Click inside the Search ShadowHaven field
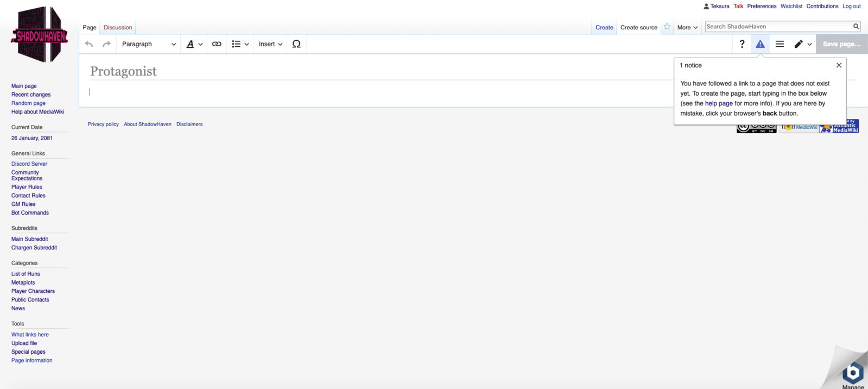Viewport: 868px width, 389px height. (x=777, y=26)
